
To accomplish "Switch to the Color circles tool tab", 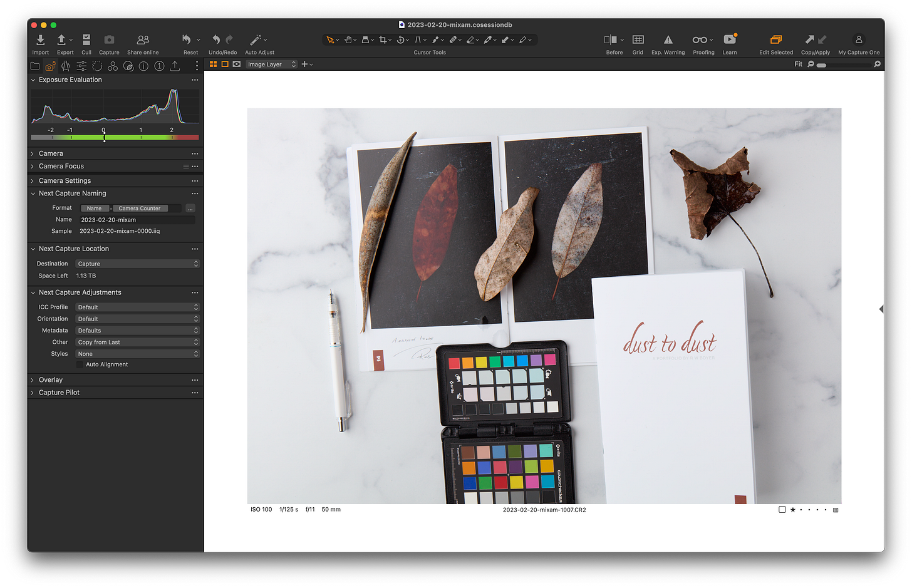I will pos(113,66).
